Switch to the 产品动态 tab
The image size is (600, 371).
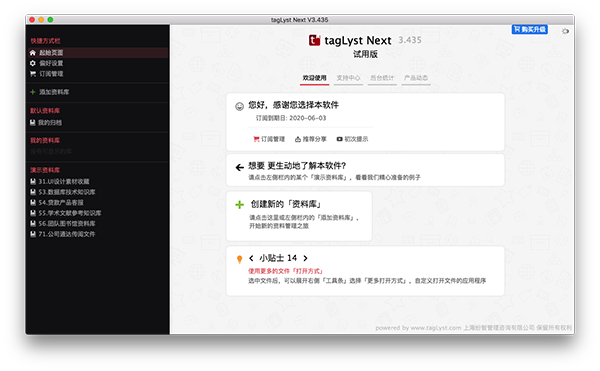(416, 78)
